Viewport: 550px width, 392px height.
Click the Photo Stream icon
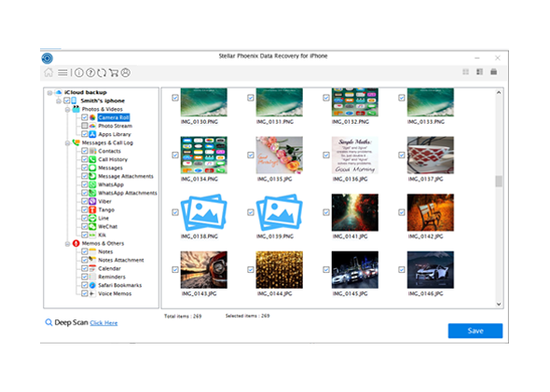click(x=92, y=126)
